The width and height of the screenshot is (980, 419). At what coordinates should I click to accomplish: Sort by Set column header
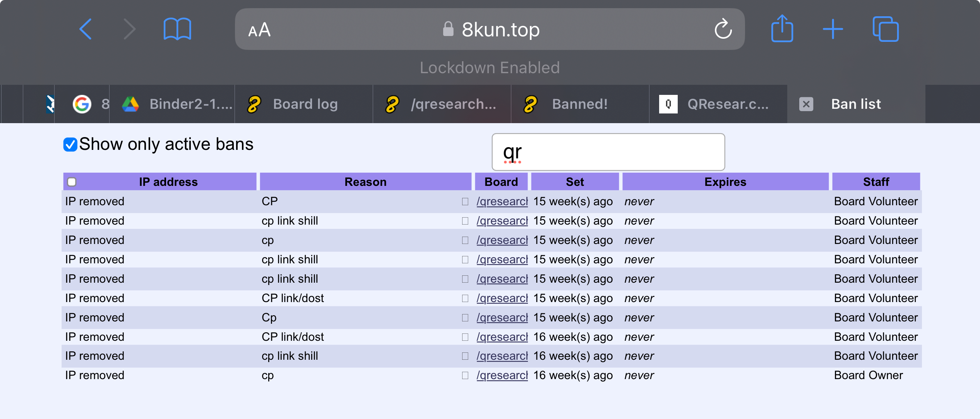point(575,182)
